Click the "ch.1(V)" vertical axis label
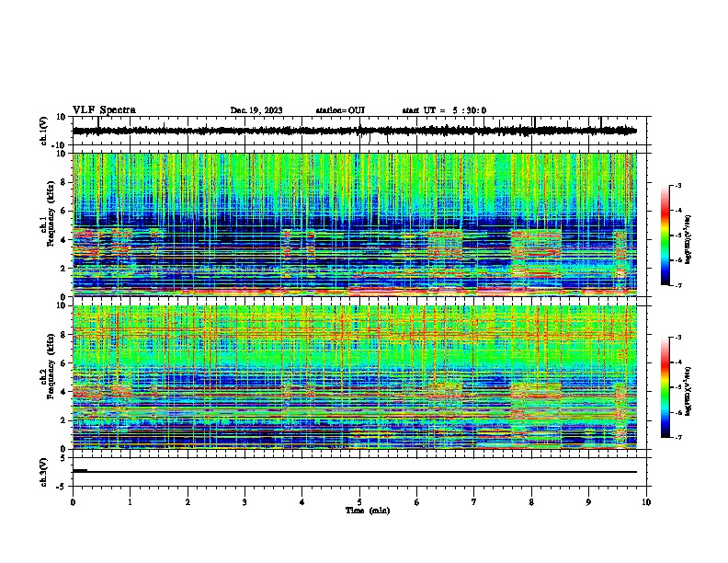The image size is (728, 563). [44, 131]
